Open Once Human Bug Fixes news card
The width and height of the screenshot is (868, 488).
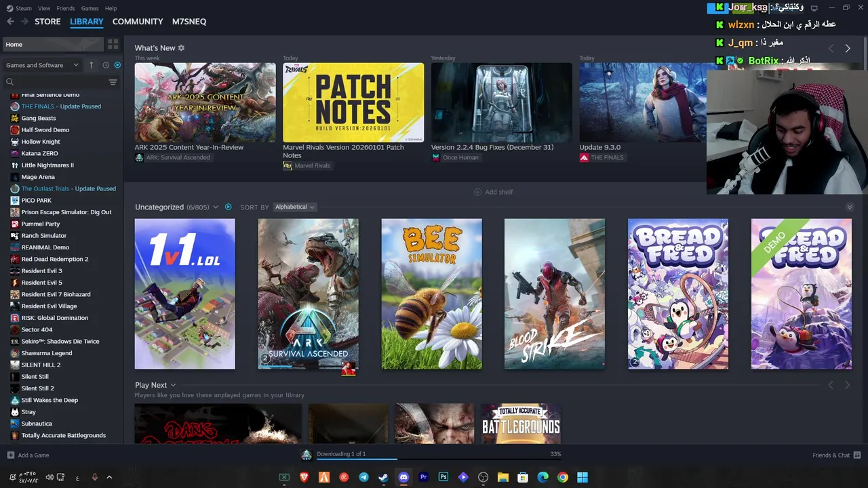502,102
